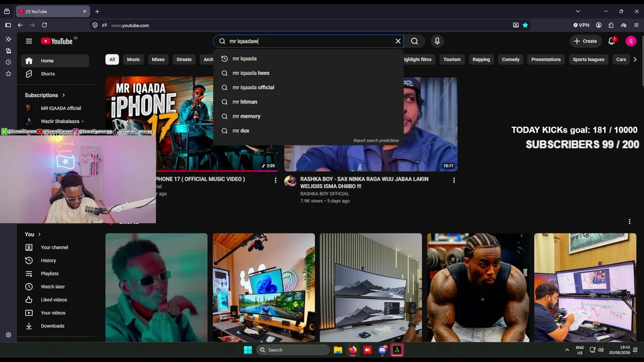644x362 pixels.
Task: Click the taskbar Search box
Action: click(x=293, y=350)
